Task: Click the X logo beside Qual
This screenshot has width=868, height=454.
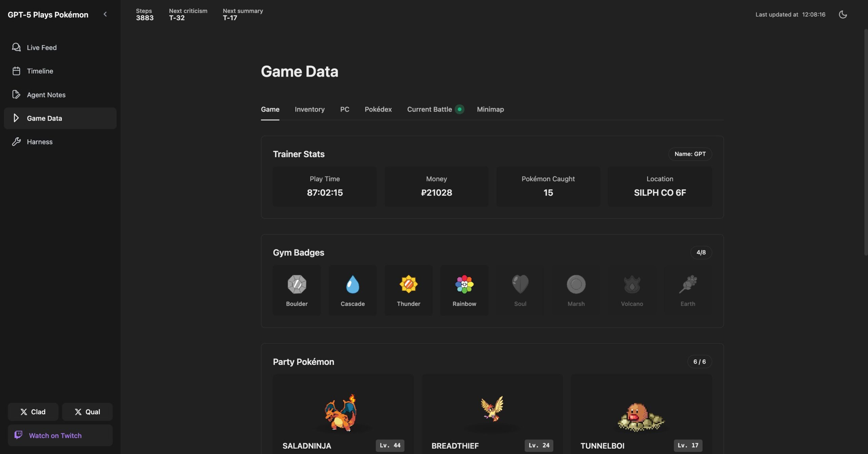Action: [78, 412]
